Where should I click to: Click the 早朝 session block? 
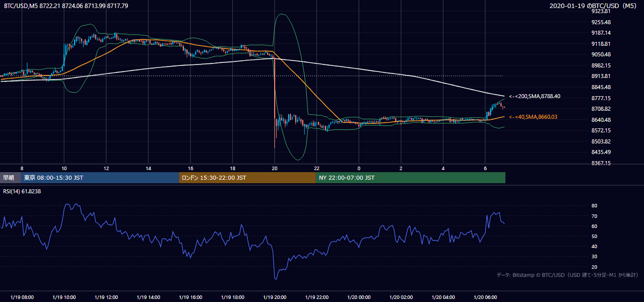click(10, 178)
